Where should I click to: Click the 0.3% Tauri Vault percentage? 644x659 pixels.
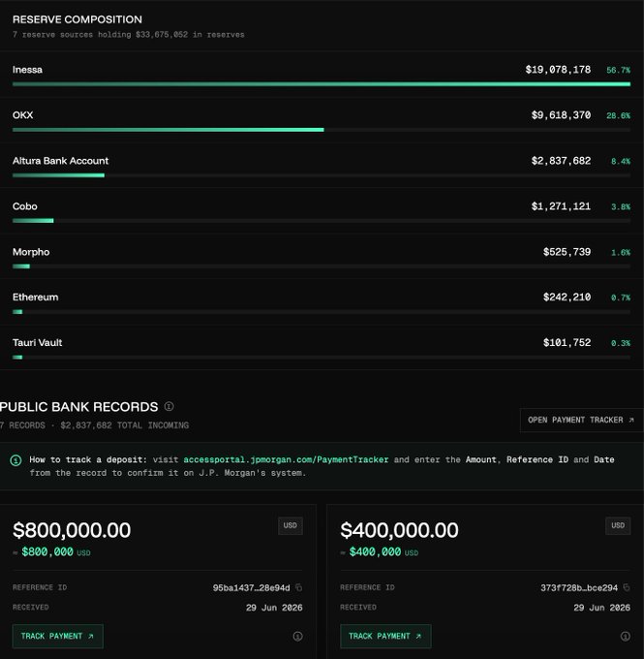coord(621,343)
